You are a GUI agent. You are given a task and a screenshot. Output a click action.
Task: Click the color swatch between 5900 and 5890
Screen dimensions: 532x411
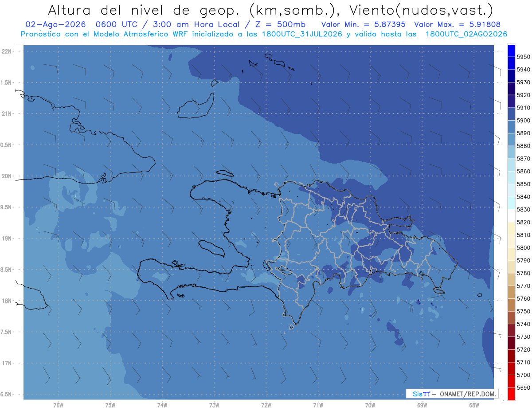pos(511,127)
